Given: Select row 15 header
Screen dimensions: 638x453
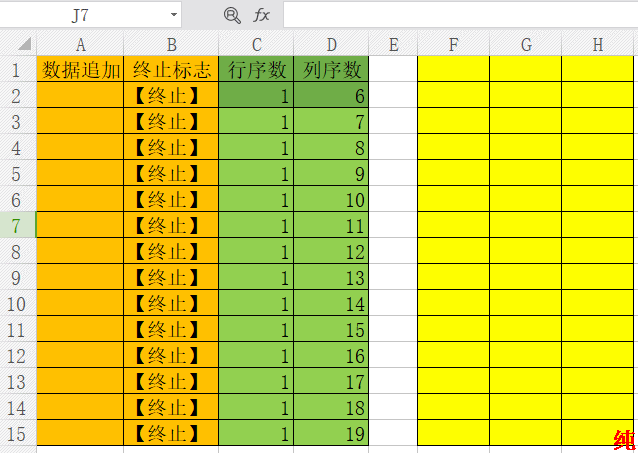Looking at the screenshot, I should [x=18, y=433].
